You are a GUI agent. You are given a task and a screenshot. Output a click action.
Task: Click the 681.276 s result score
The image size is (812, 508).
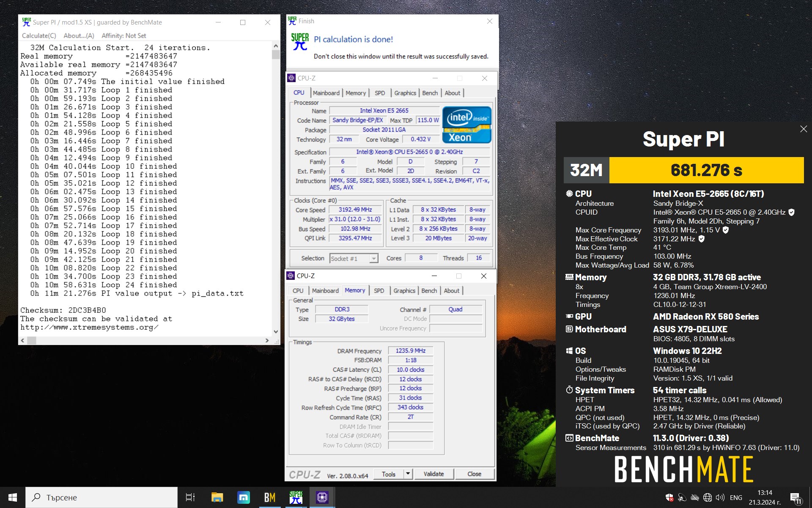(x=706, y=170)
